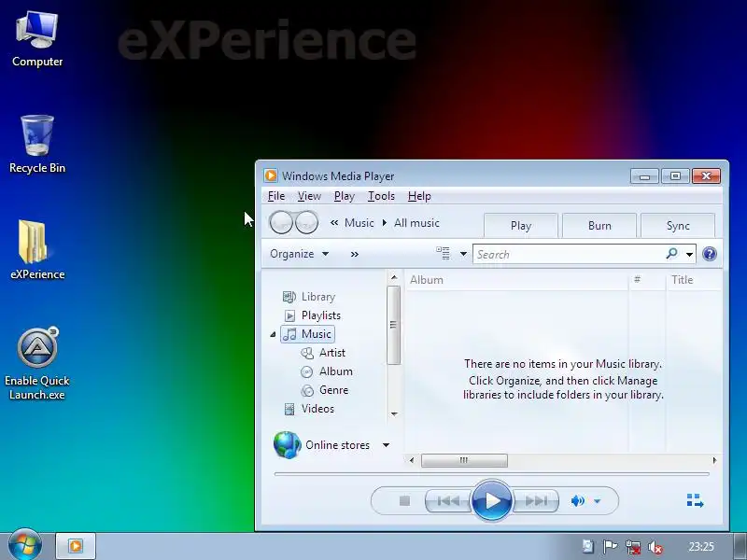Screen dimensions: 747x560
Task: Open the File menu
Action: coord(276,196)
